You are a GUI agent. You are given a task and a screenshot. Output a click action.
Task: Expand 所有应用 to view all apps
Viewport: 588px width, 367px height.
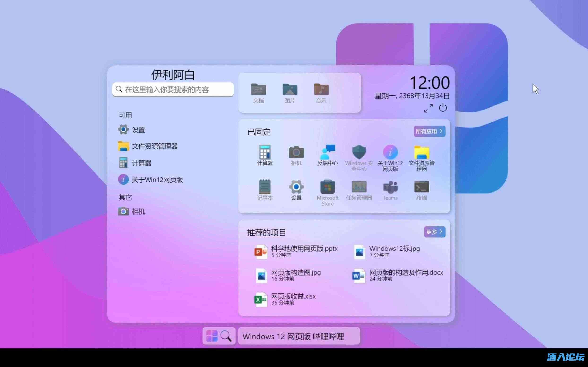coord(429,131)
